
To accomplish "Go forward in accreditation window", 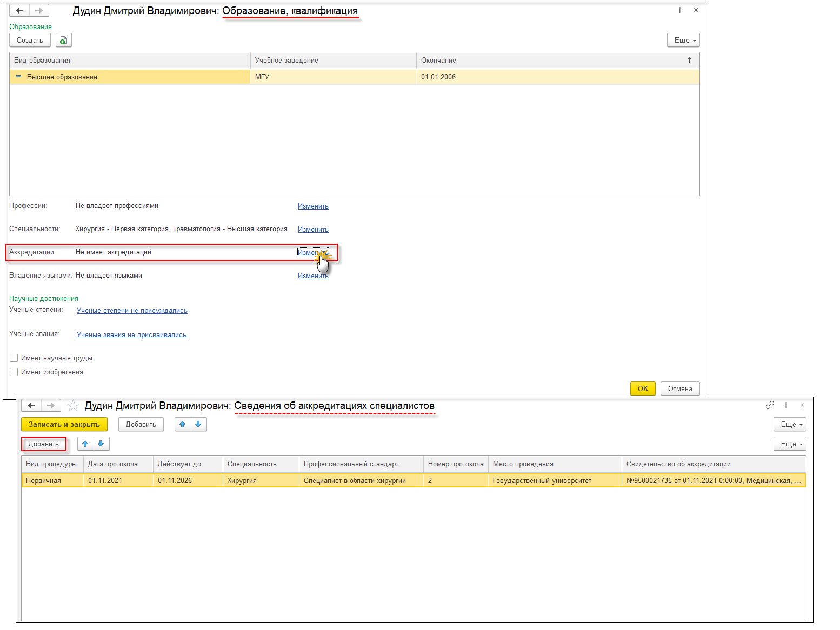I will (x=51, y=405).
